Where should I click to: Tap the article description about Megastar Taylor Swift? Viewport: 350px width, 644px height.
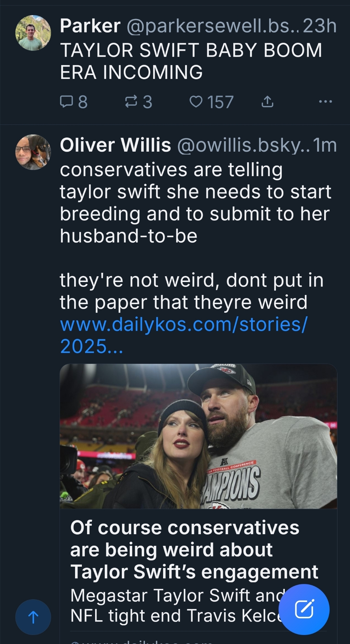pos(174,605)
